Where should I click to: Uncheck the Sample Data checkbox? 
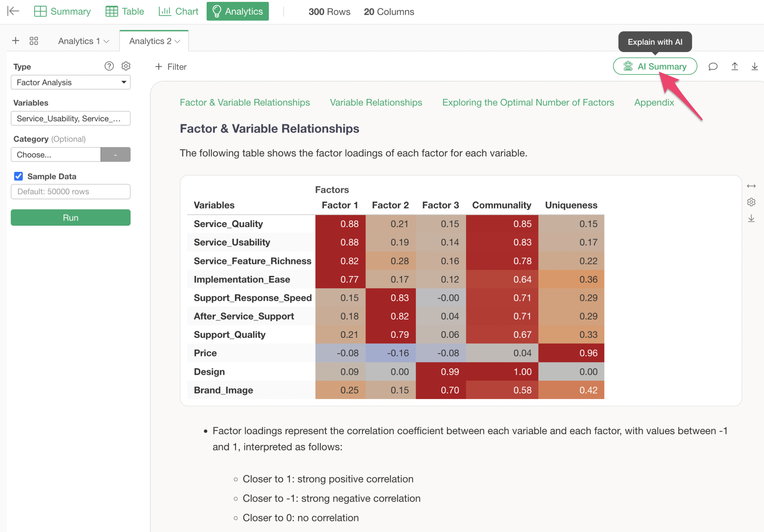[x=18, y=176]
